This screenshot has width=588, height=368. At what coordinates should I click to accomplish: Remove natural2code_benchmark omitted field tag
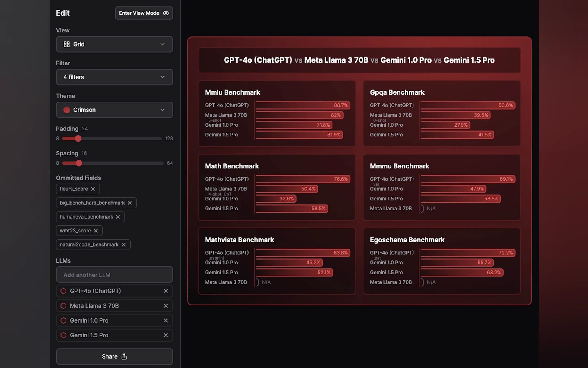point(123,244)
